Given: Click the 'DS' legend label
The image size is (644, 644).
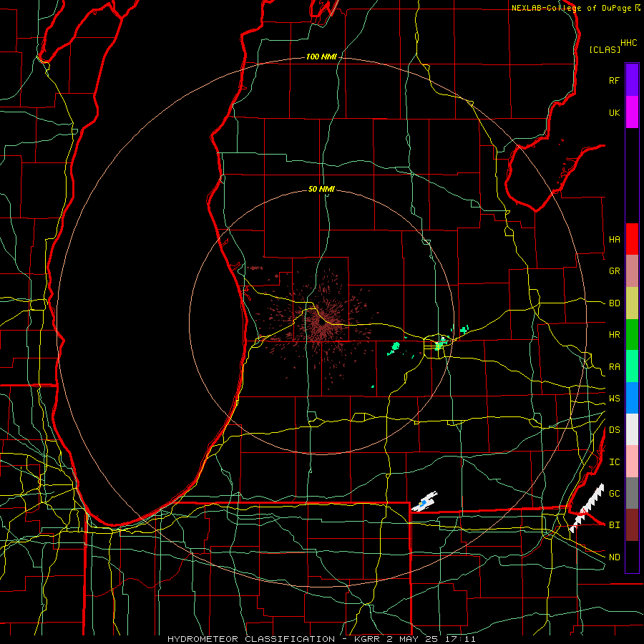Looking at the screenshot, I should (614, 430).
